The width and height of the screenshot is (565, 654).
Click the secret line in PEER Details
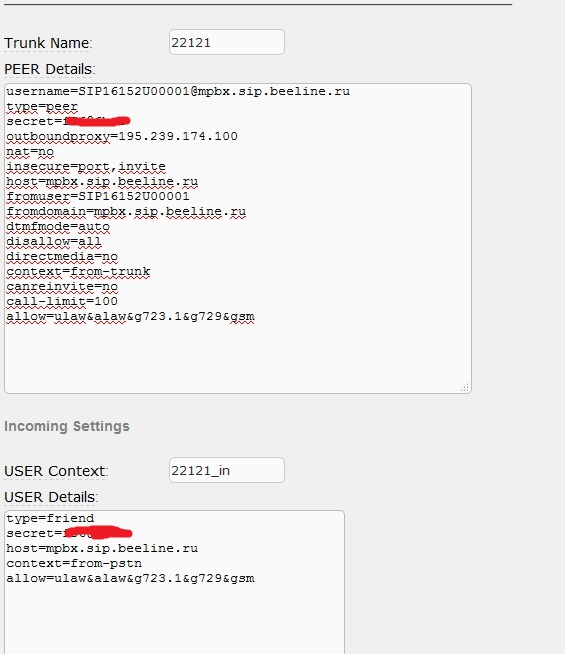tap(68, 121)
